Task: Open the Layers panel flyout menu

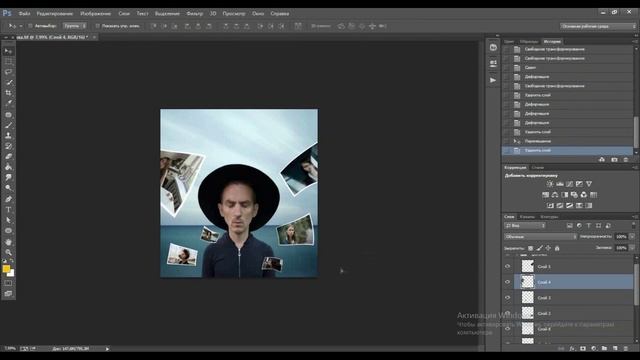Action: [635, 217]
